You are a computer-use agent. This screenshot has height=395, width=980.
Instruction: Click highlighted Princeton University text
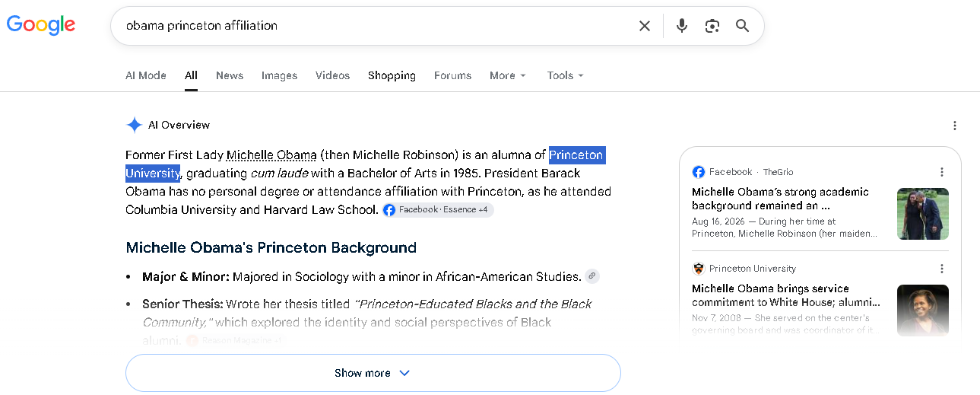click(576, 155)
